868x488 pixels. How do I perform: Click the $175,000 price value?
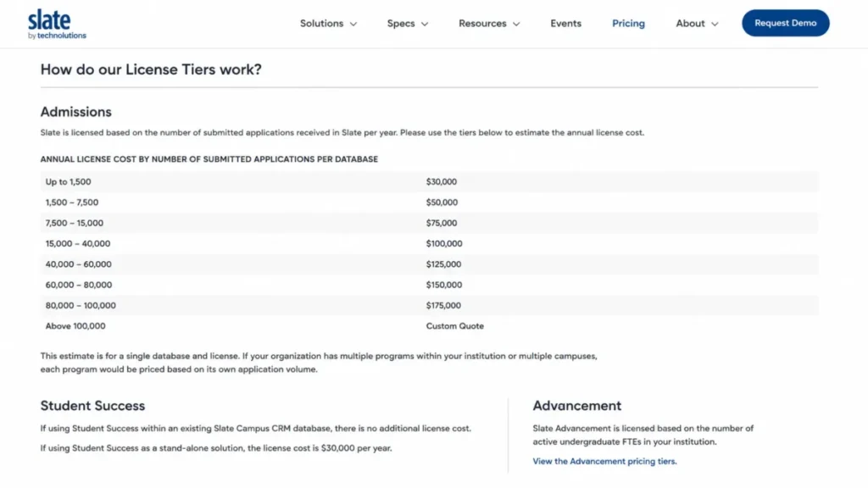[x=443, y=305]
